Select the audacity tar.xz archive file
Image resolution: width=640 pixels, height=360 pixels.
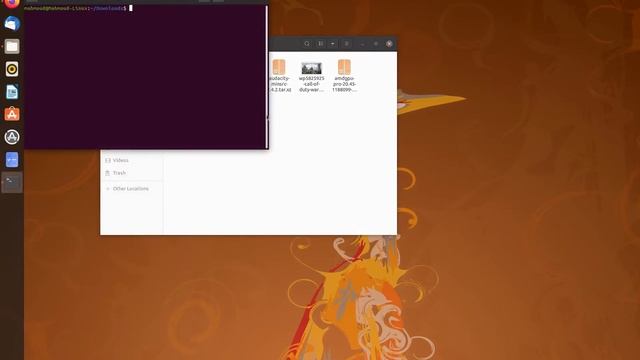[x=280, y=76]
